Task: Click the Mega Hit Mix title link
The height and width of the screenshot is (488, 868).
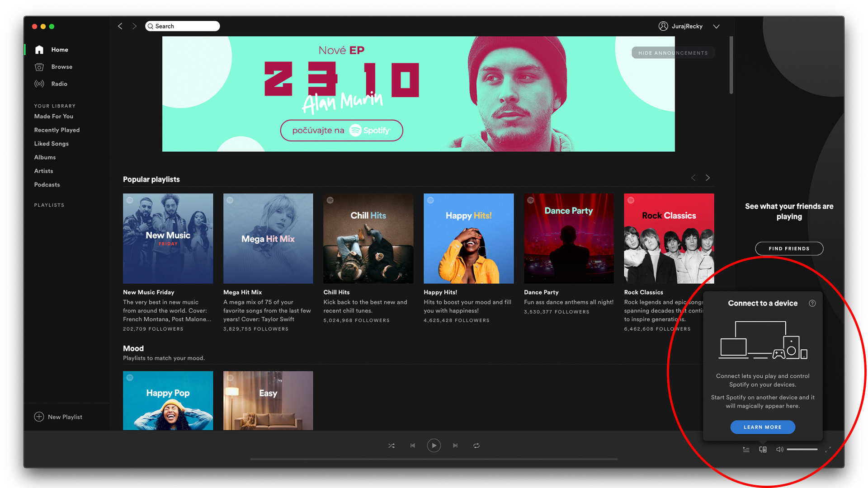Action: click(243, 292)
